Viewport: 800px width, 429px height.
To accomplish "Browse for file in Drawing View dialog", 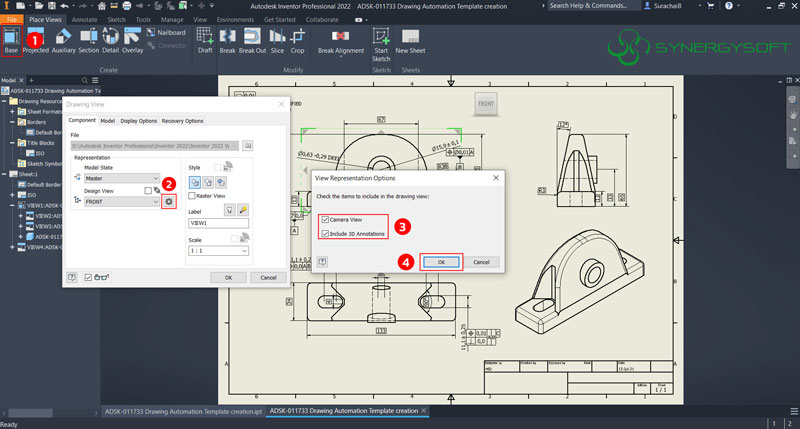I will tap(247, 146).
